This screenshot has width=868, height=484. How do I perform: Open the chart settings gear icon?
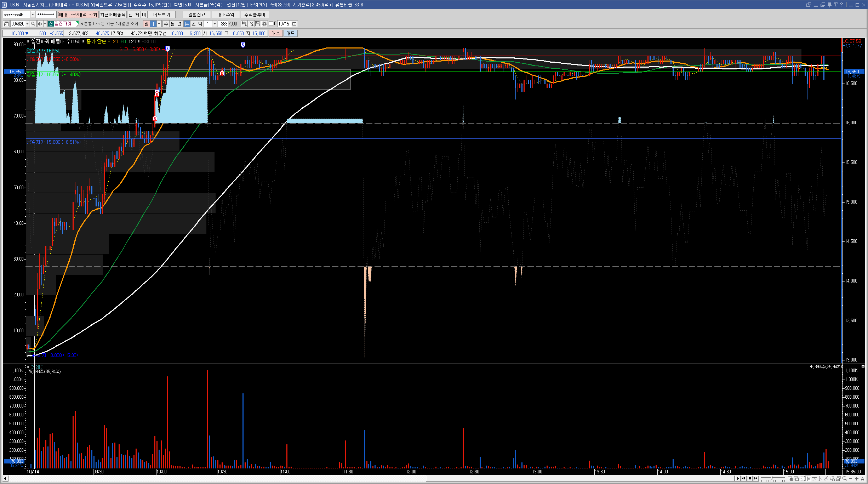coord(264,24)
